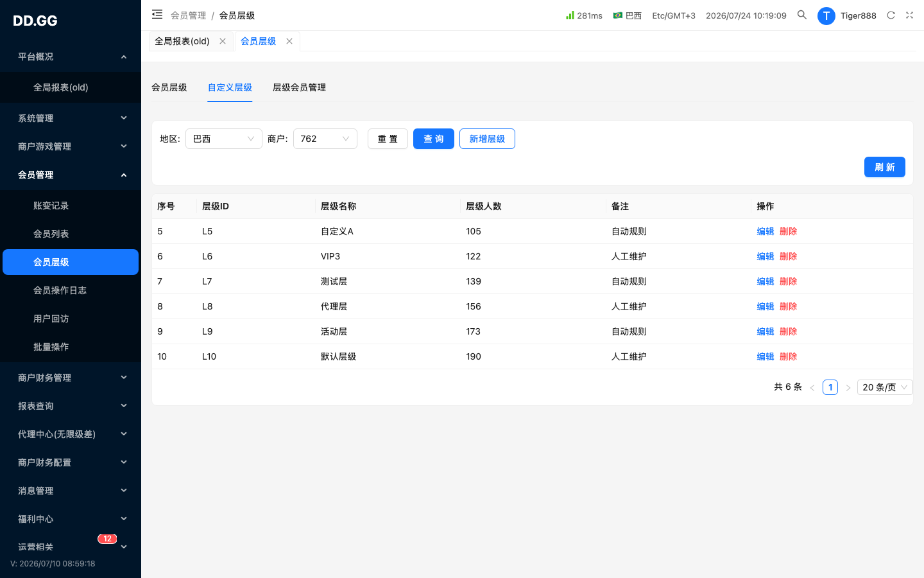Click the 会员管理 breadcrumb
Viewport: 924px width, 578px height.
pyautogui.click(x=189, y=15)
